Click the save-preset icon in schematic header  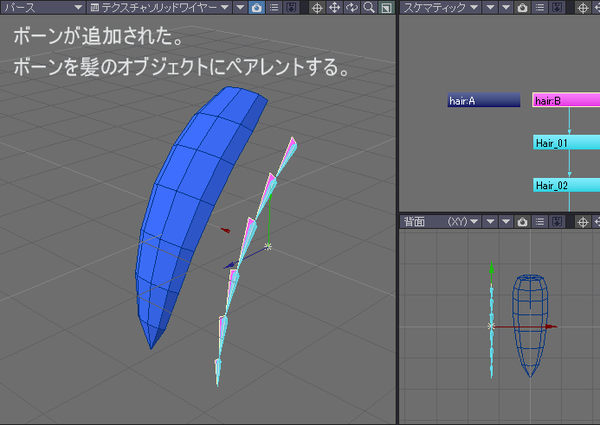pyautogui.click(x=557, y=7)
